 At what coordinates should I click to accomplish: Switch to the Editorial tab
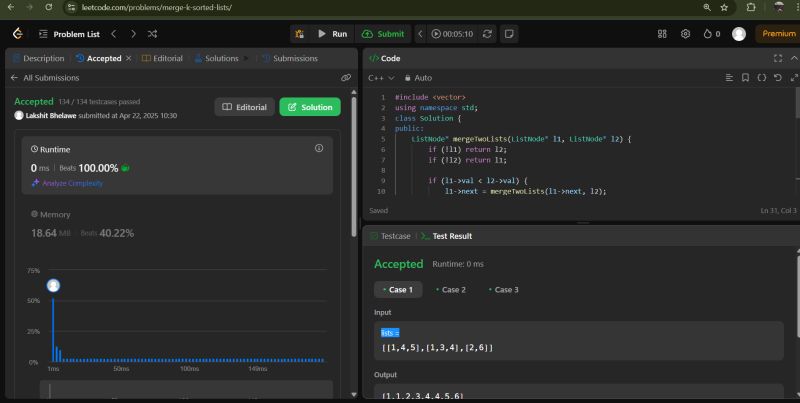tap(162, 58)
